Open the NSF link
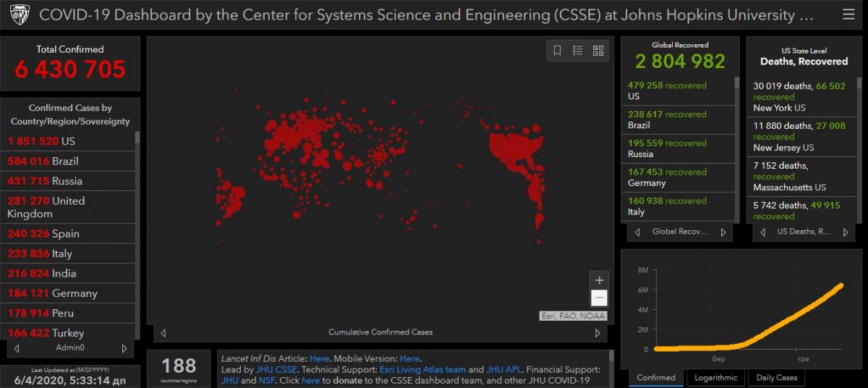 (268, 380)
